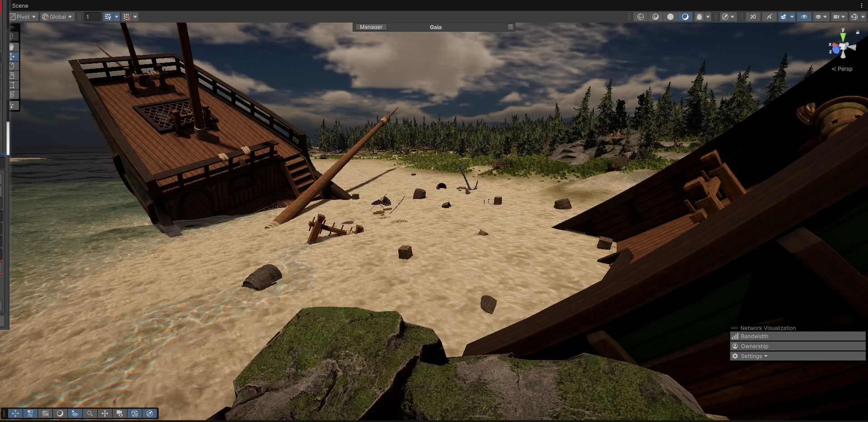Screen dimensions: 868x422
Task: Select the Rect transform tool
Action: [x=12, y=85]
